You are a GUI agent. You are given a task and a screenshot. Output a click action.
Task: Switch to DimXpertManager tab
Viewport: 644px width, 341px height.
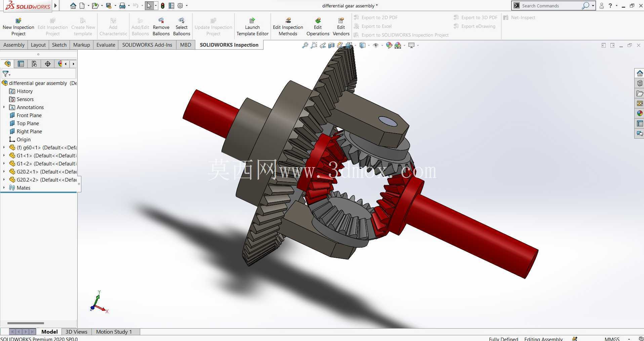coord(48,64)
